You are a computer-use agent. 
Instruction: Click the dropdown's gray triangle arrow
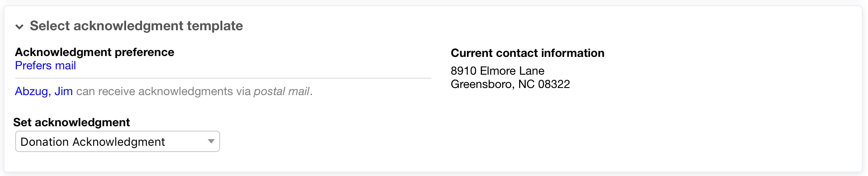211,141
